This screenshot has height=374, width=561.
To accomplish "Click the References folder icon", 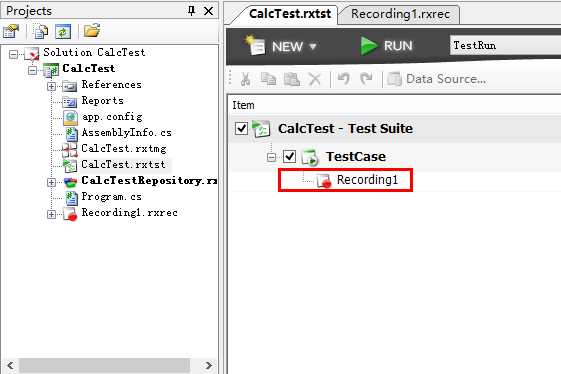I will (69, 86).
